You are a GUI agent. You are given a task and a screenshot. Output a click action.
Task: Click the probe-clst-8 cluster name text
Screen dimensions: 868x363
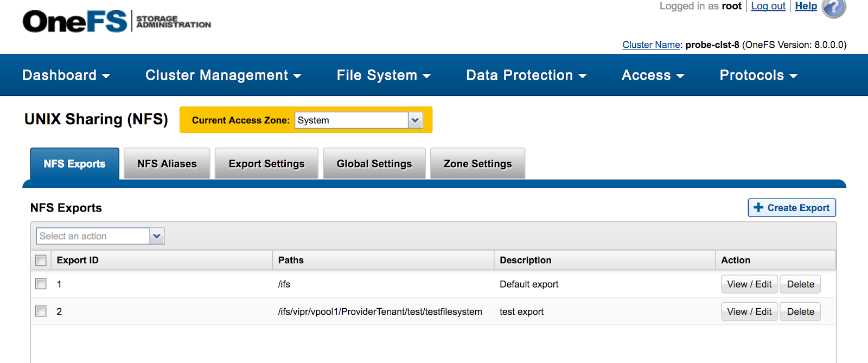712,45
